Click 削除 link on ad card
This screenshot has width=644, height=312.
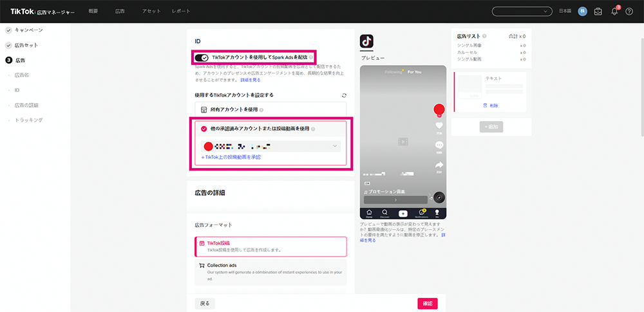click(491, 106)
